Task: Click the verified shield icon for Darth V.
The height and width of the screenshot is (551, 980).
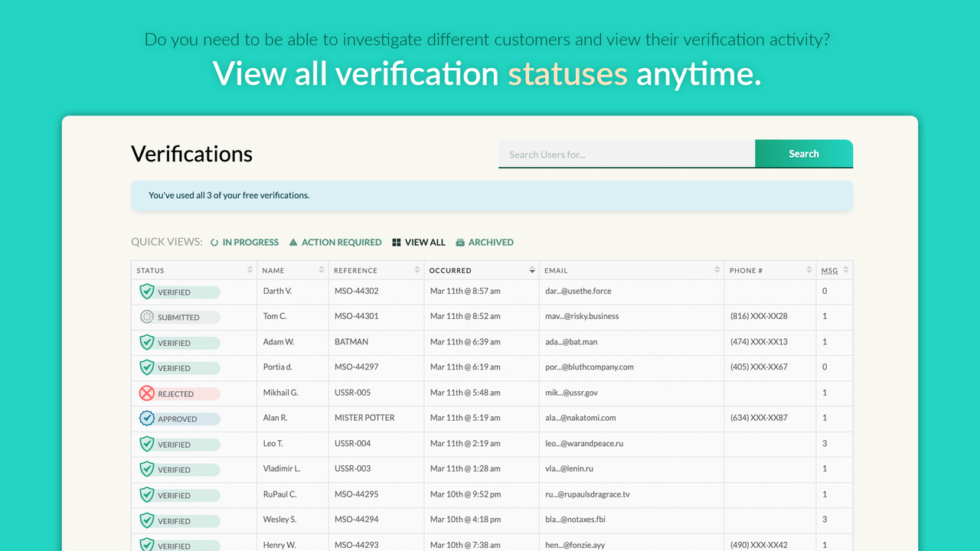Action: [x=147, y=292]
